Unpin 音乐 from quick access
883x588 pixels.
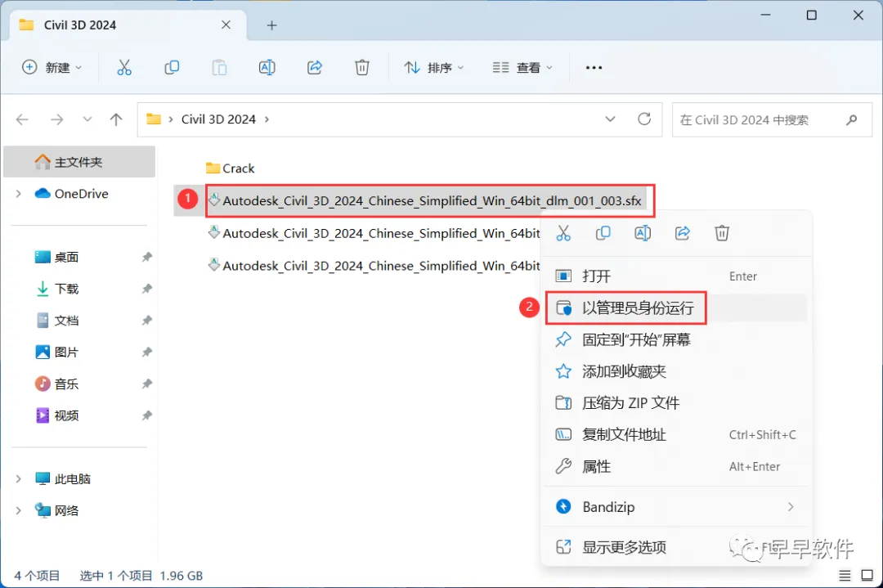[x=147, y=384]
